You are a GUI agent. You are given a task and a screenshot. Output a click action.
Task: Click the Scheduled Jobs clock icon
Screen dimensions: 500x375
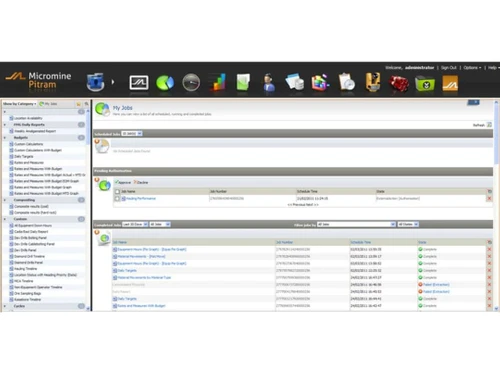(102, 146)
